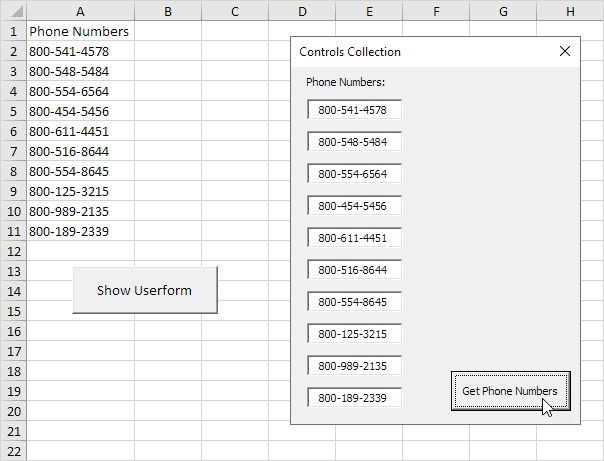Click cell with 800-548-5484 in column A
This screenshot has height=461, width=604.
81,71
